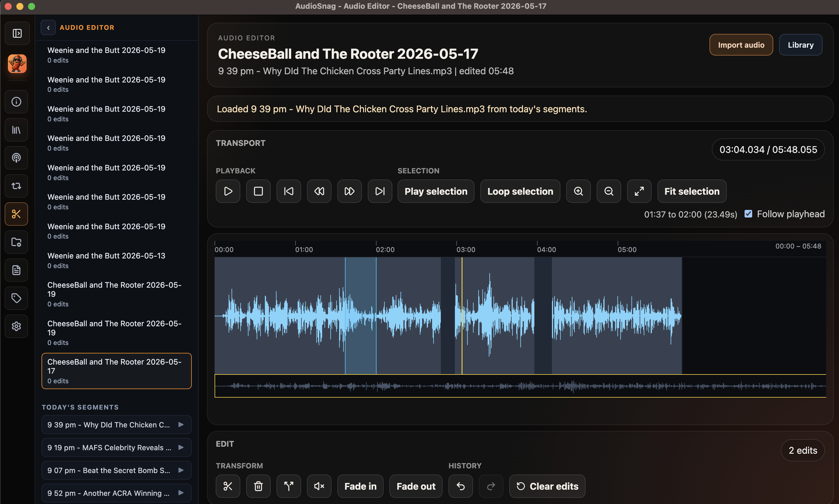This screenshot has width=839, height=504.
Task: Split audio at playhead icon
Action: [289, 486]
